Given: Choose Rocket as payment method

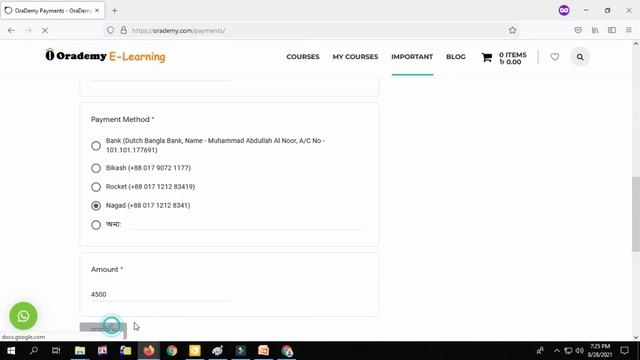Looking at the screenshot, I should 96,187.
